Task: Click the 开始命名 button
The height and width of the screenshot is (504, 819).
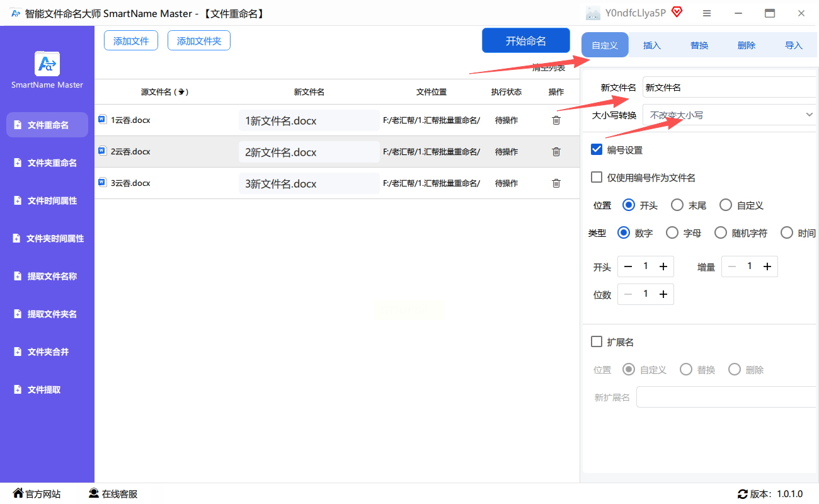Action: click(x=525, y=41)
